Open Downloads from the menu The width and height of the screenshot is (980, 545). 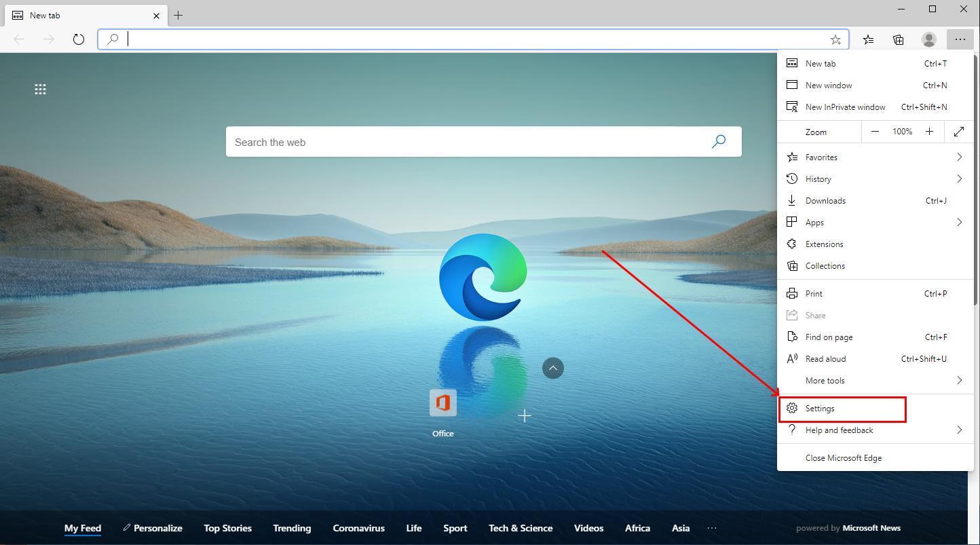pyautogui.click(x=875, y=200)
